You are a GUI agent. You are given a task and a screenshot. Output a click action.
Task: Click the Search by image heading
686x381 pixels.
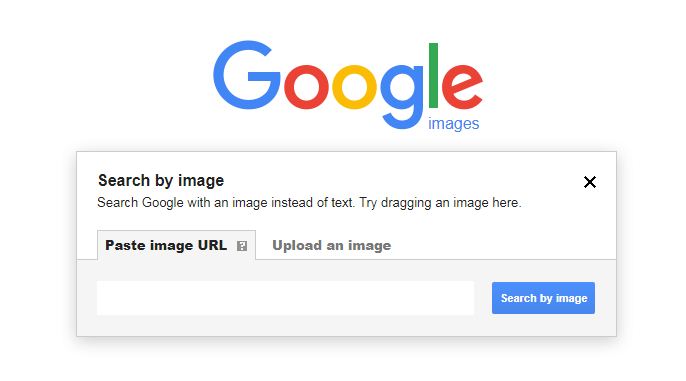coord(161,180)
